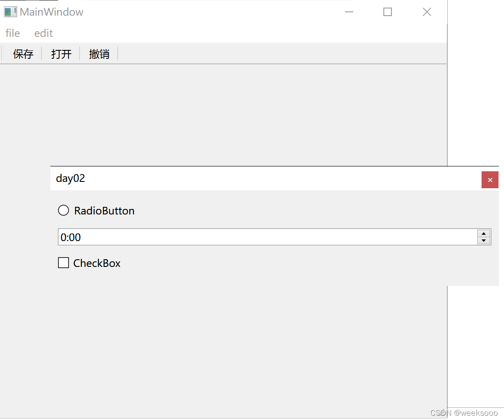Minimize the MainWindow window
Viewport: 504px width, 420px height.
(349, 12)
